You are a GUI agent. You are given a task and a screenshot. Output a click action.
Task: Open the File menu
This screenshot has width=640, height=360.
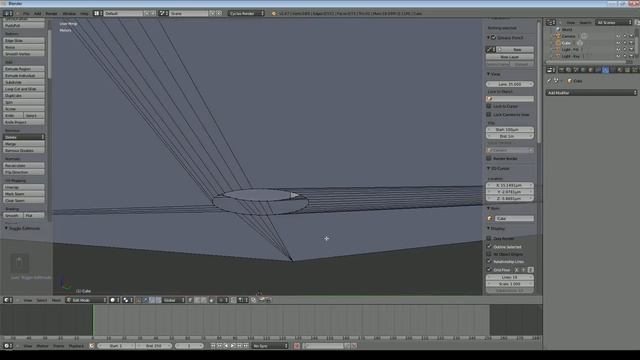pyautogui.click(x=26, y=13)
